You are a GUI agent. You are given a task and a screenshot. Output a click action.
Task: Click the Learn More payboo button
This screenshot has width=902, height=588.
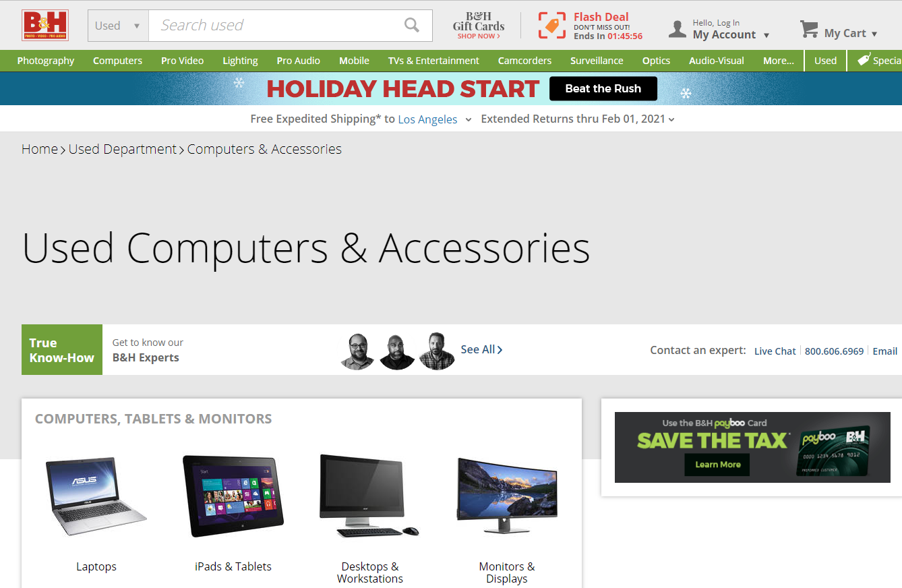pos(718,464)
